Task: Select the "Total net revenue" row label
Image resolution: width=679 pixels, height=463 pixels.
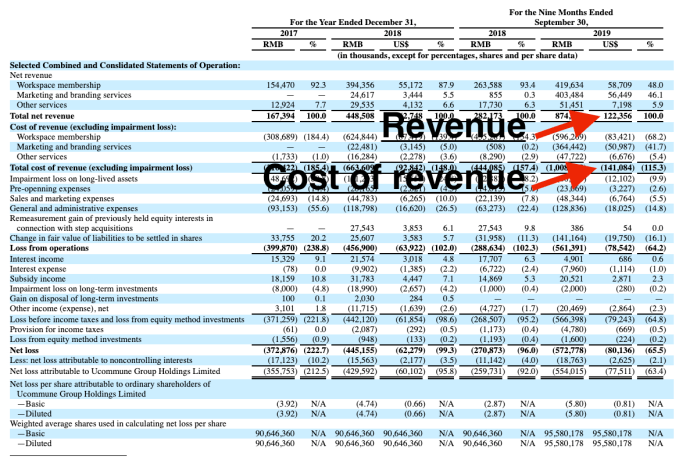Action: click(40, 116)
